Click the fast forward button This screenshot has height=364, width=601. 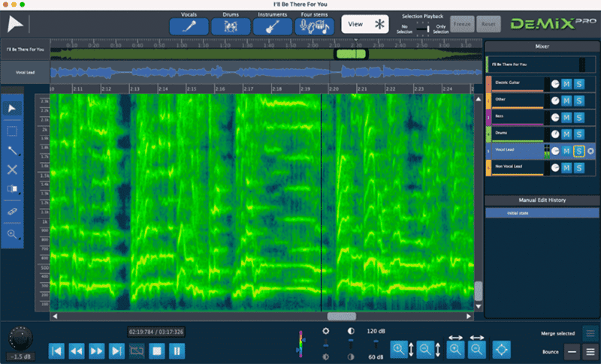pyautogui.click(x=97, y=351)
